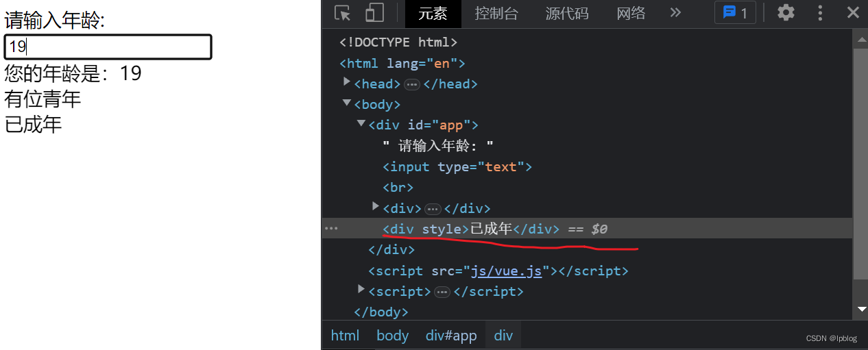
Task: Click ellipsis badge in collapsed div
Action: click(433, 208)
